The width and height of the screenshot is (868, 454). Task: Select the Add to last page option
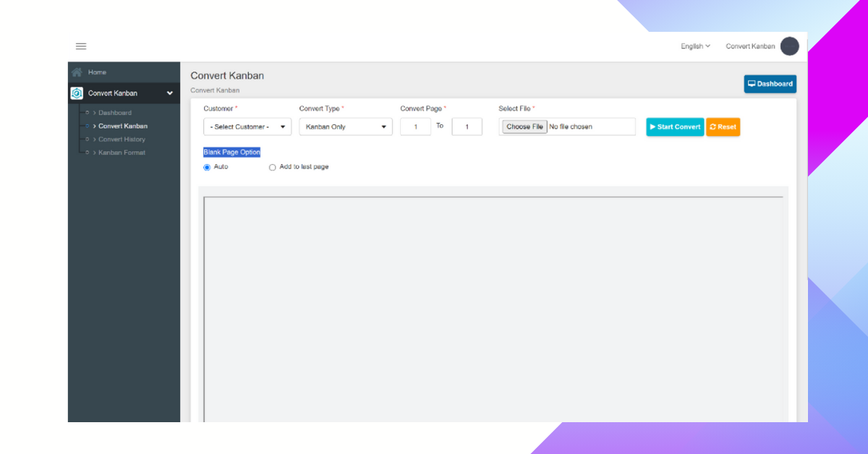coord(273,167)
